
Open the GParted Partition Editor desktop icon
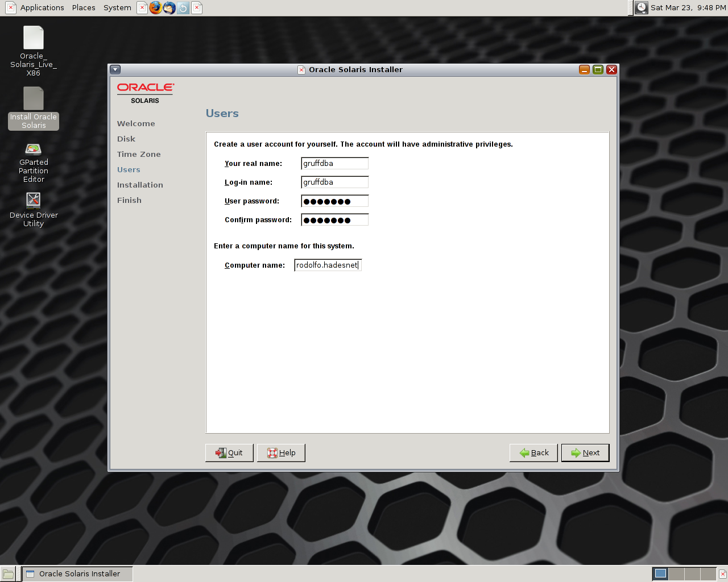[34, 162]
